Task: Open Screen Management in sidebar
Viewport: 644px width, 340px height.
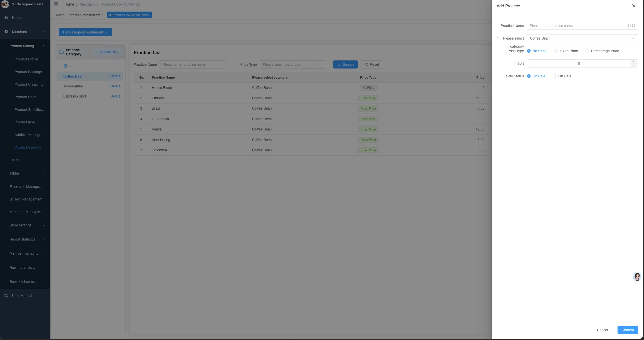Action: pos(26,199)
